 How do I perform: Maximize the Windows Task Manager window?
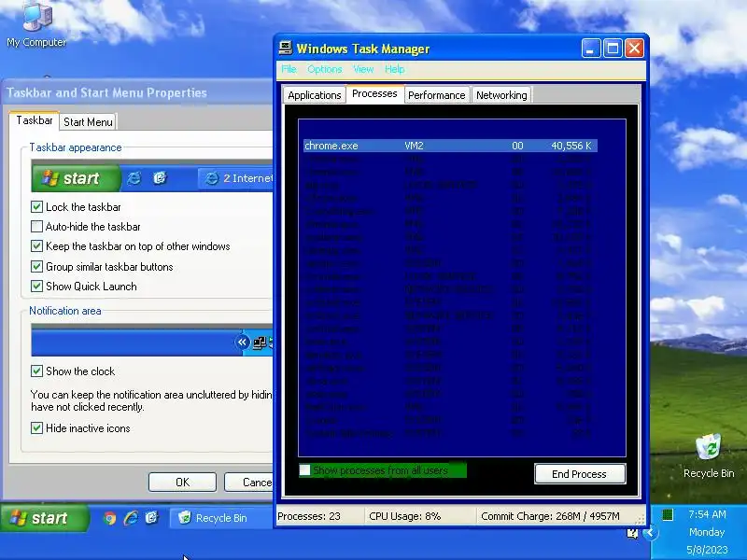(613, 49)
